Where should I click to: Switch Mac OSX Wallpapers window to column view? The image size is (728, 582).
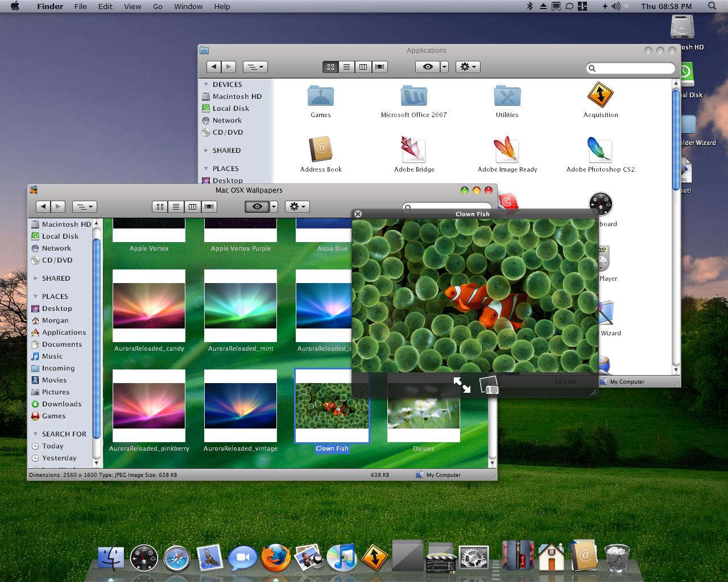coord(192,207)
